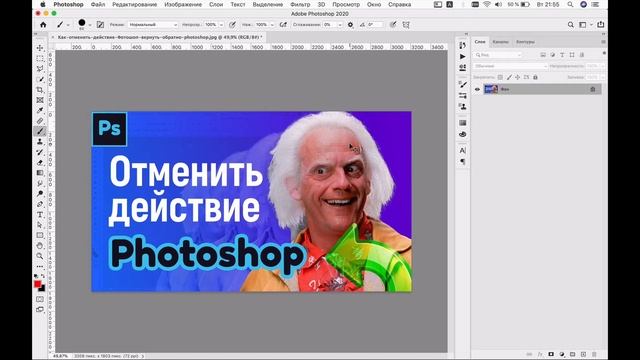Image resolution: width=640 pixels, height=360 pixels.
Task: Toggle pressure for size button
Action: point(393,24)
